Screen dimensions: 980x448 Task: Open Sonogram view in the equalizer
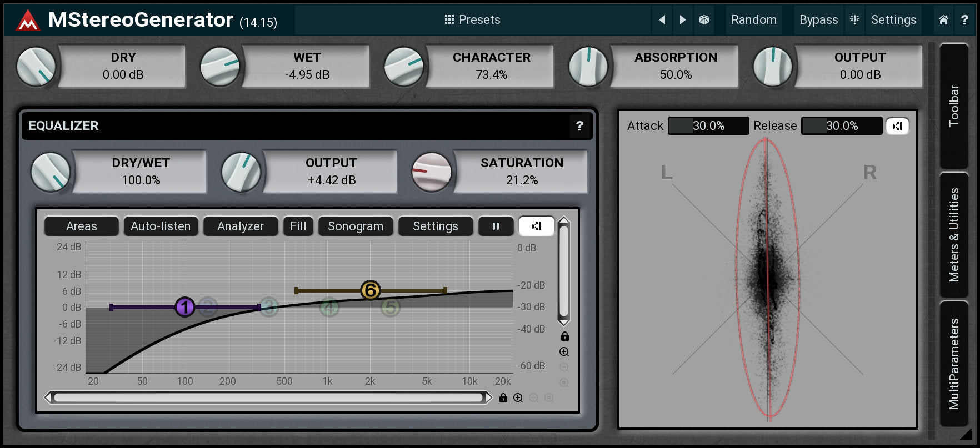tap(356, 226)
